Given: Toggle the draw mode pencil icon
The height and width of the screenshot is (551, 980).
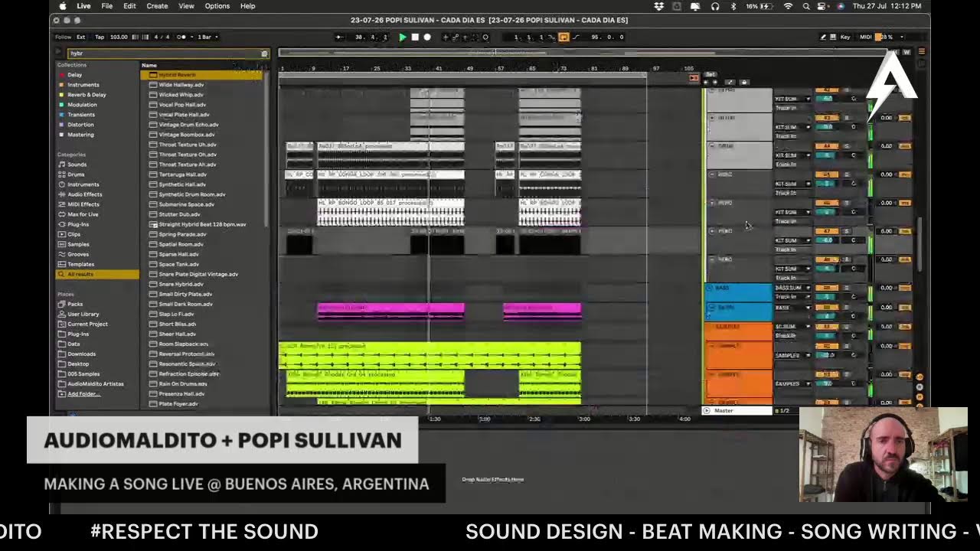Looking at the screenshot, I should [823, 37].
